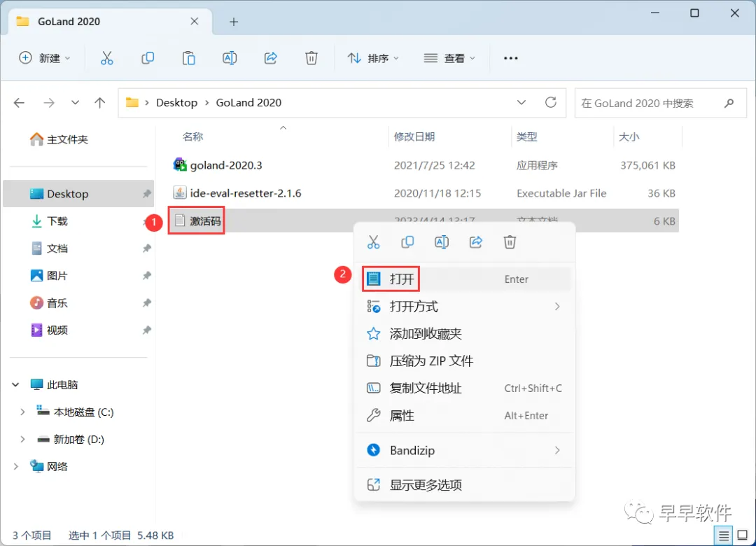Open 图片 in the sidebar

click(48, 275)
